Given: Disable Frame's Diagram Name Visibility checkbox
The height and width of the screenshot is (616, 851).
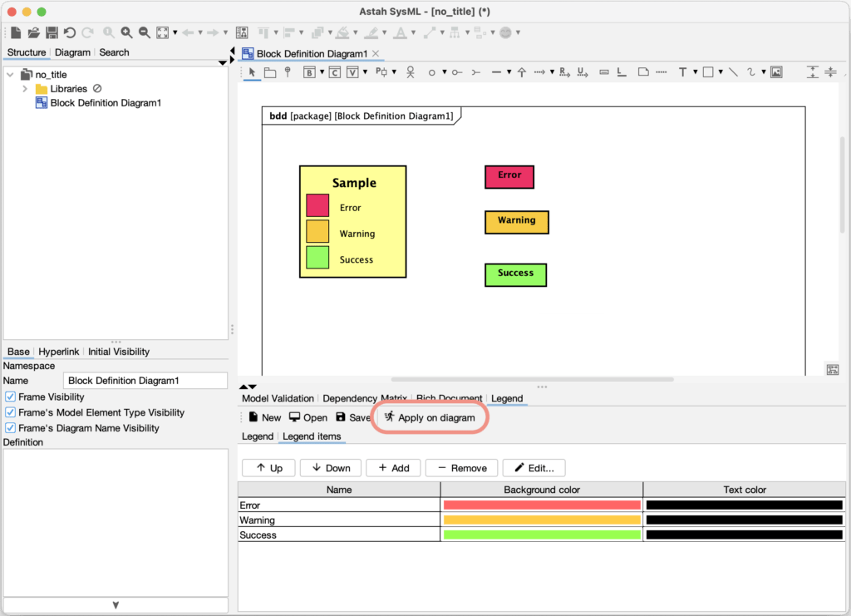Looking at the screenshot, I should tap(11, 428).
